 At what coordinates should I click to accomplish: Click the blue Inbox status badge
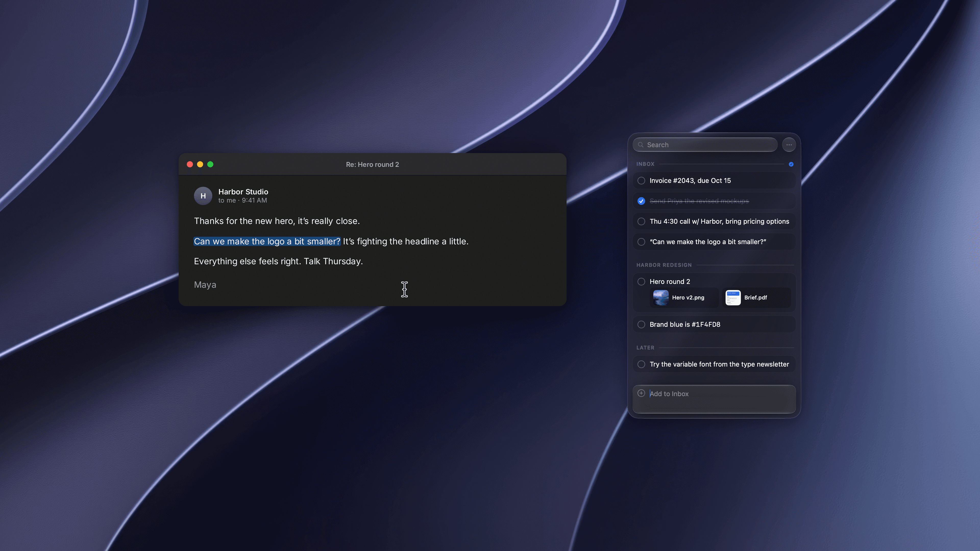(x=791, y=164)
